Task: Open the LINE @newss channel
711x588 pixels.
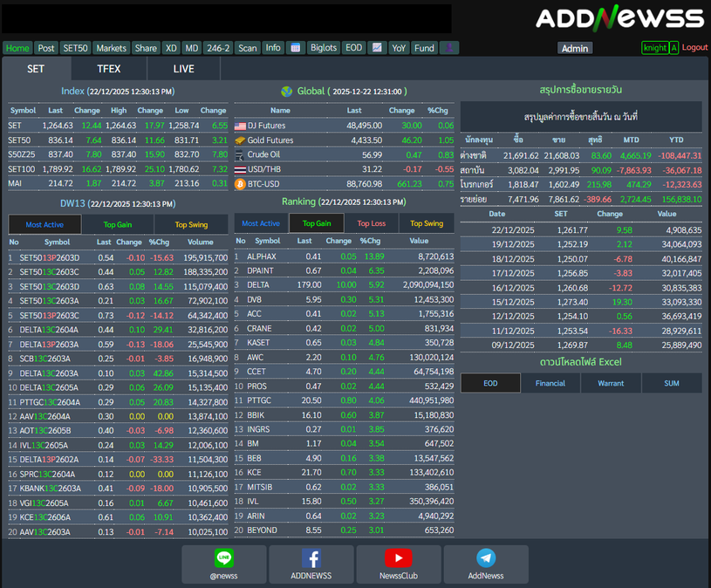Action: (x=224, y=564)
